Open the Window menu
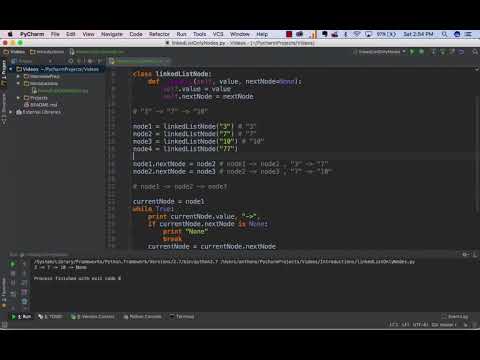The height and width of the screenshot is (360, 480). tap(240, 34)
